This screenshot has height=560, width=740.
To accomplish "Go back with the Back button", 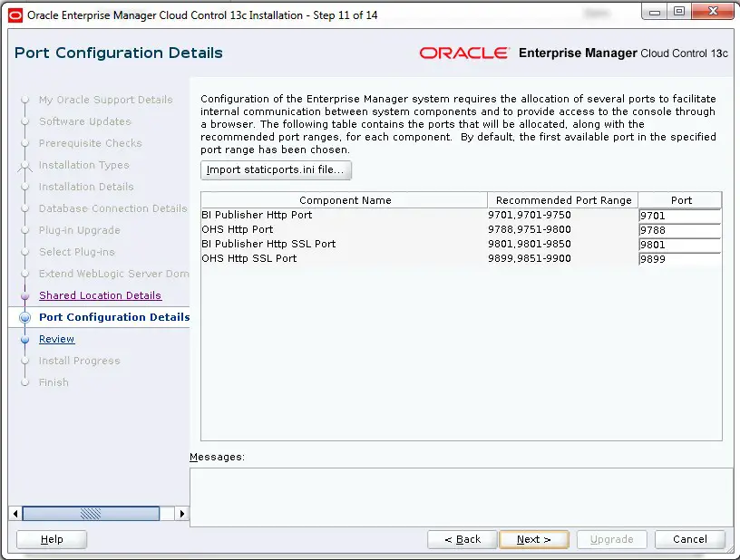I will (x=462, y=539).
